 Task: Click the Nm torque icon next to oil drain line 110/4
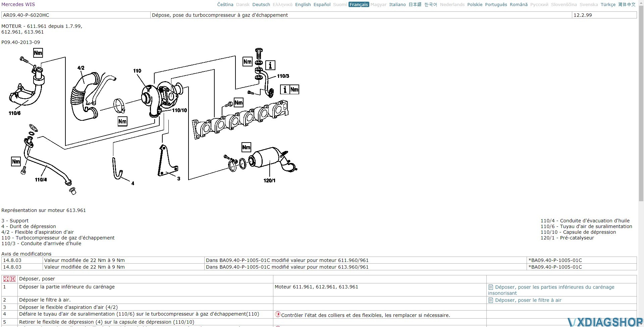point(16,161)
